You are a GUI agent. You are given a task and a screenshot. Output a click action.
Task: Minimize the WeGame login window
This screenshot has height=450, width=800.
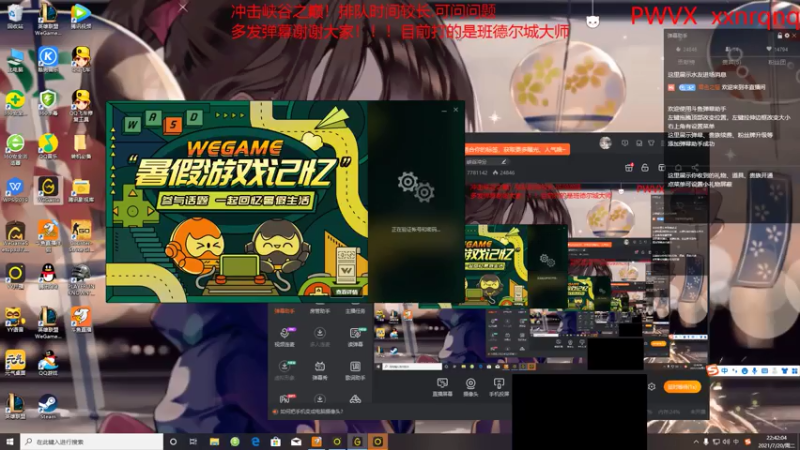(444, 110)
